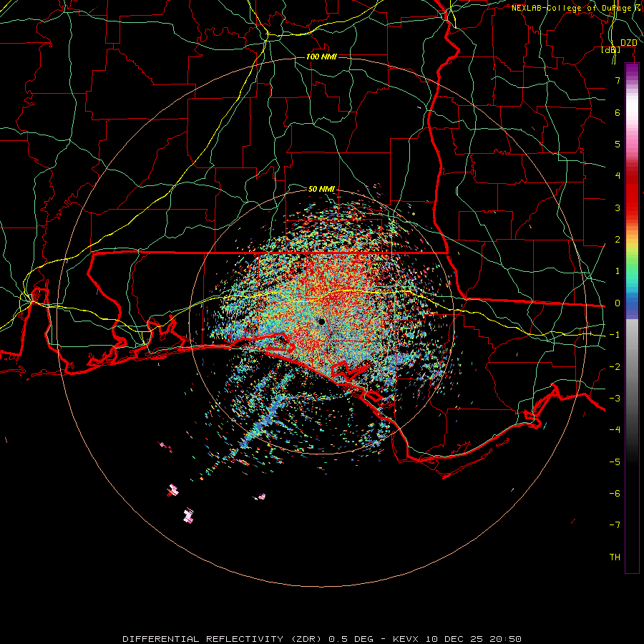The width and height of the screenshot is (644, 644).
Task: Click the 50 NMI range ring label
Action: tap(321, 189)
